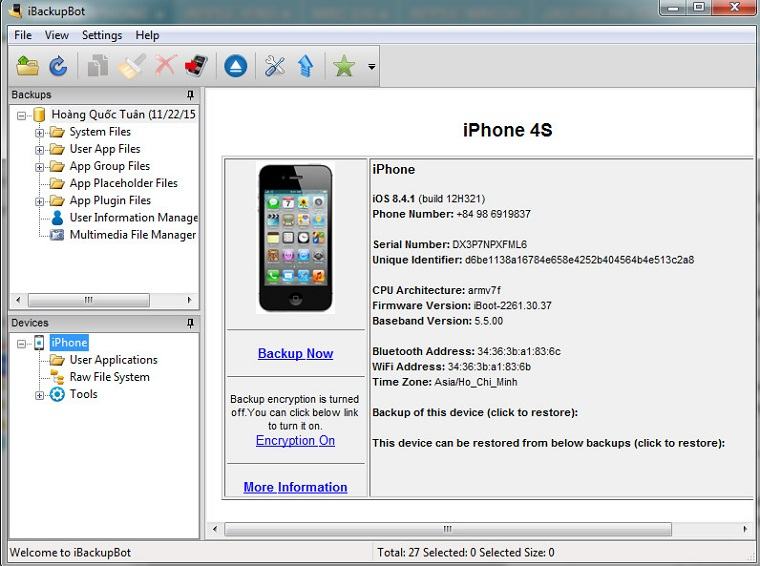Click the main pane horizontal scrollbar thumb

(x=448, y=529)
